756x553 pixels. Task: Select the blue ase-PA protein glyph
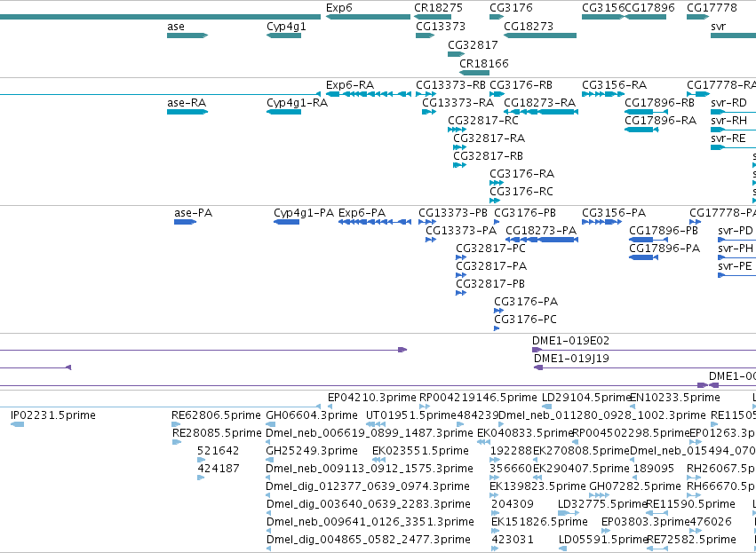coord(186,222)
